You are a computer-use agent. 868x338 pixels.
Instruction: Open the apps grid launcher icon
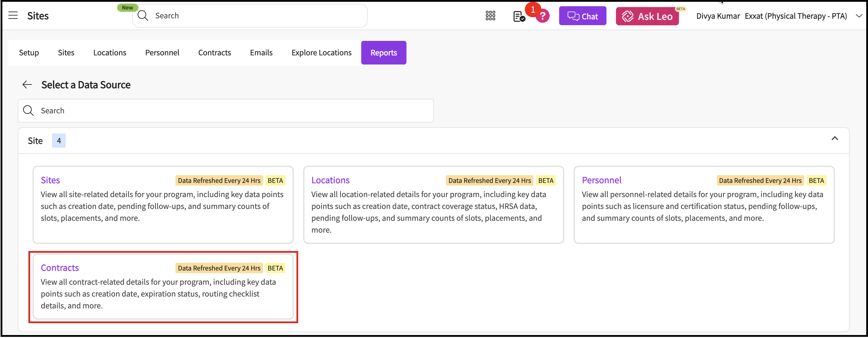coord(490,16)
